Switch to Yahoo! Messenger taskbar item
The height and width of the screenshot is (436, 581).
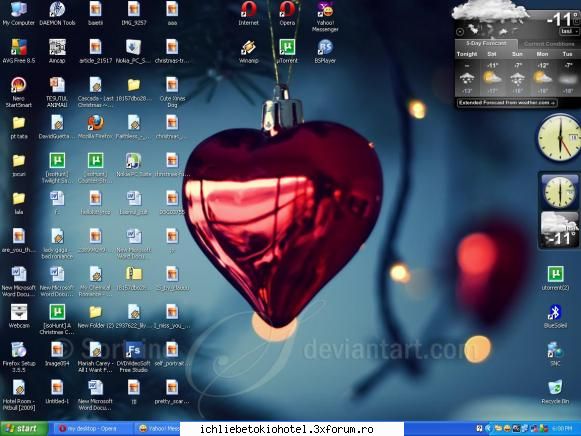coord(158,429)
